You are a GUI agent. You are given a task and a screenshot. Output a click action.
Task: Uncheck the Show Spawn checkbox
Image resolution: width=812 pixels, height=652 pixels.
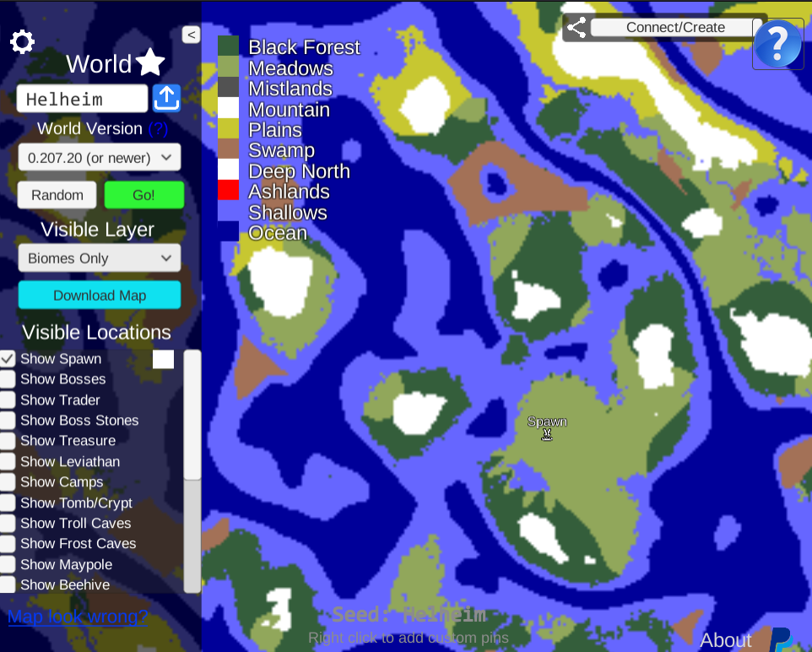pyautogui.click(x=8, y=359)
